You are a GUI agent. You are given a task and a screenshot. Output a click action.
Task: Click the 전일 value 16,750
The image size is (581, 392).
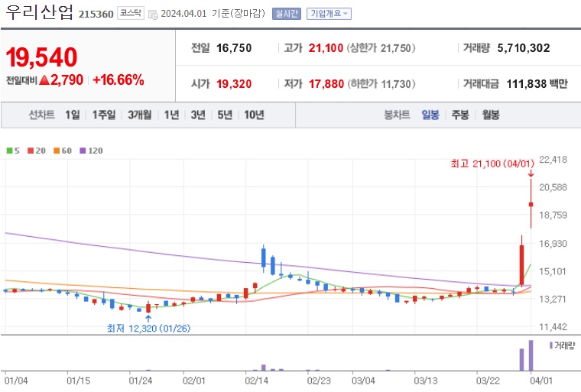click(234, 48)
